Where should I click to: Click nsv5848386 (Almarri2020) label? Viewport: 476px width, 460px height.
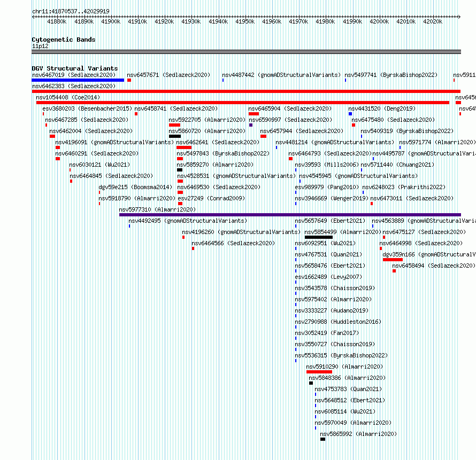[347, 378]
